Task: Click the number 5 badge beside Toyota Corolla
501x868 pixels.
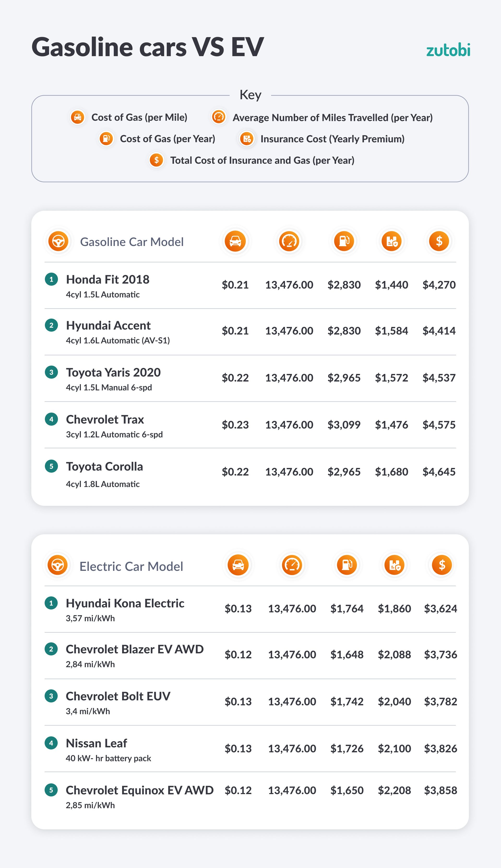Action: [51, 467]
